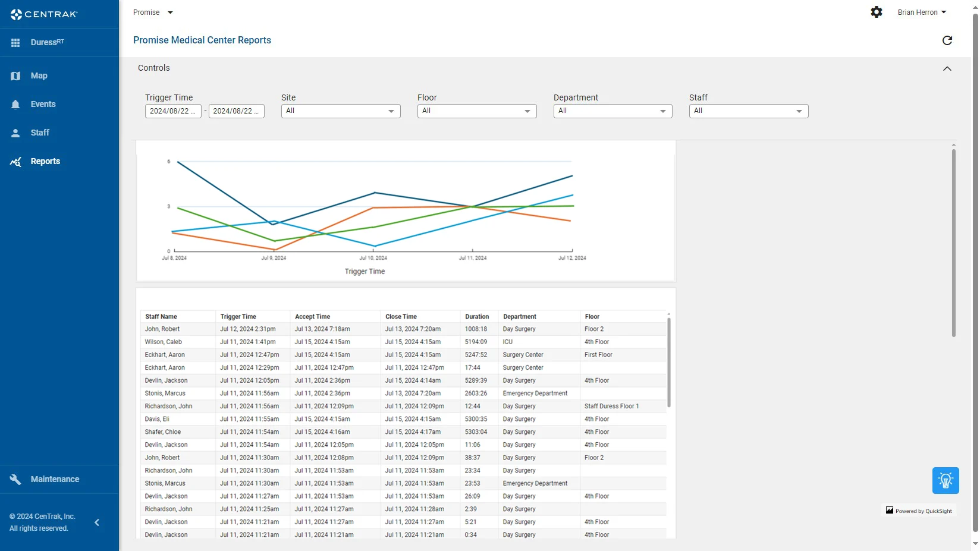Click the '5247:52' duration cell
This screenshot has height=551, width=980.
pyautogui.click(x=476, y=355)
